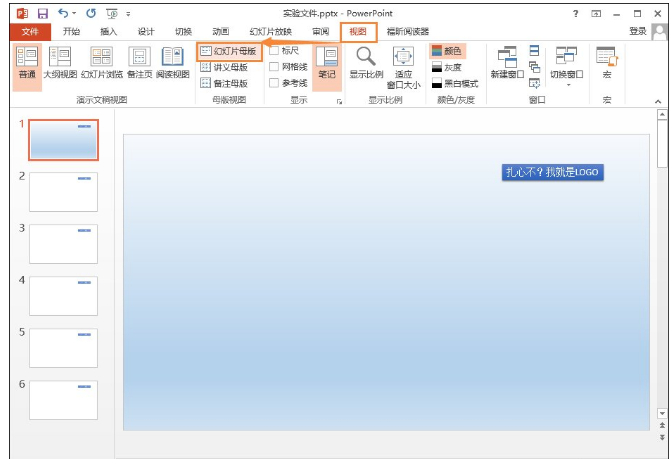Enable the Guides (参考线) checkbox
The width and height of the screenshot is (672, 459).
pyautogui.click(x=275, y=83)
